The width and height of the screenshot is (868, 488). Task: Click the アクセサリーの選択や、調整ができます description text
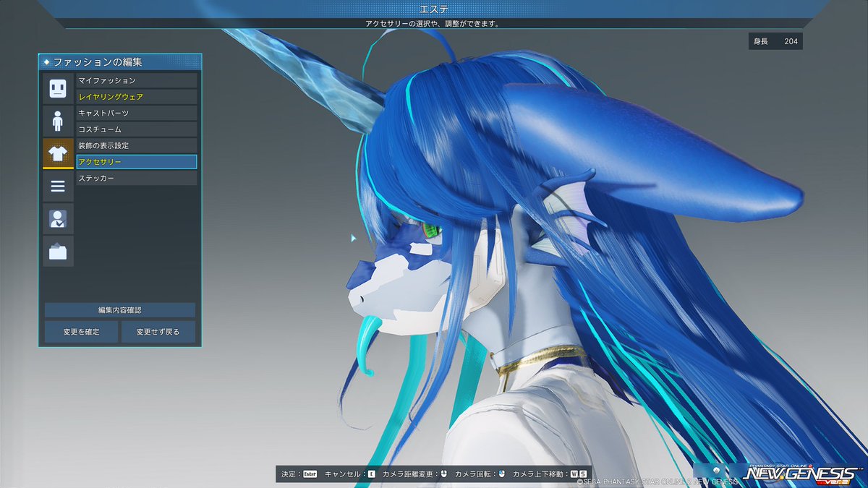[x=433, y=24]
